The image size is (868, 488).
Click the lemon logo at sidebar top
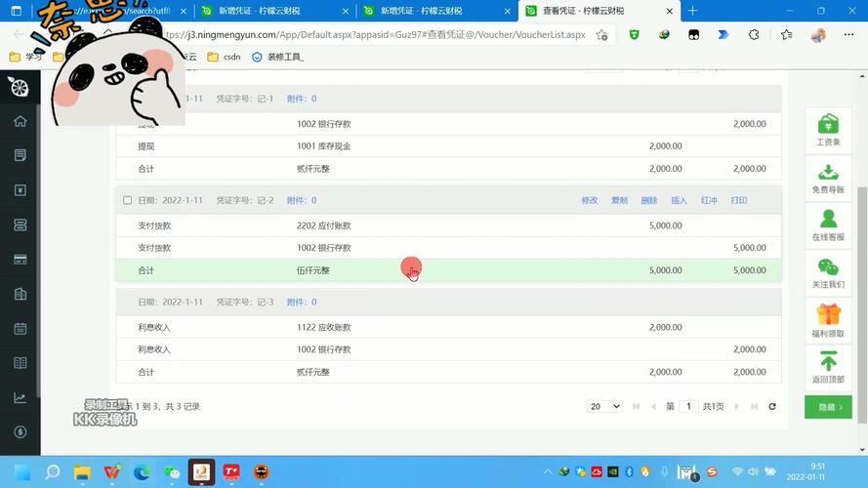pyautogui.click(x=20, y=88)
